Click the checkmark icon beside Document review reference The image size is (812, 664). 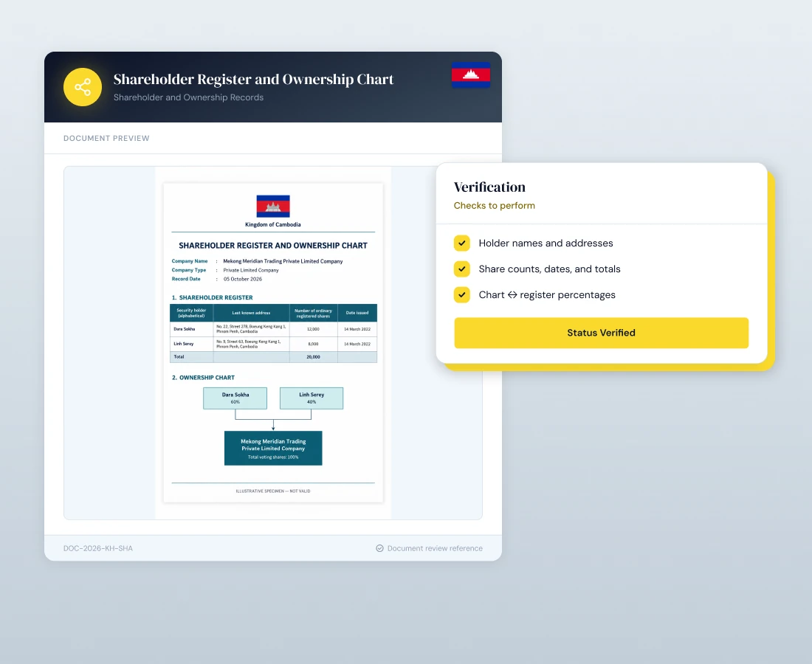coord(379,548)
